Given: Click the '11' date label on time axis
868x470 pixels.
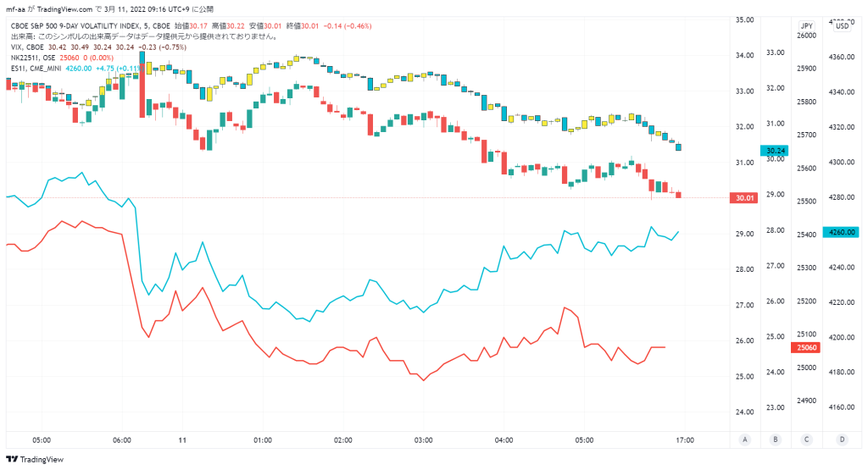Looking at the screenshot, I should coord(182,440).
